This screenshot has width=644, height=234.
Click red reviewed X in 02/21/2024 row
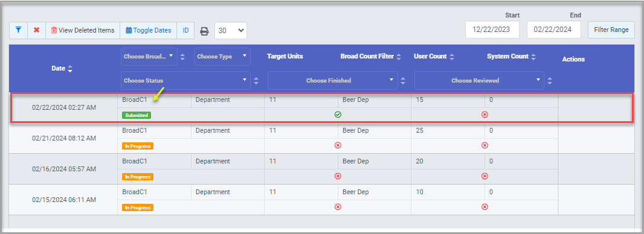tap(485, 145)
